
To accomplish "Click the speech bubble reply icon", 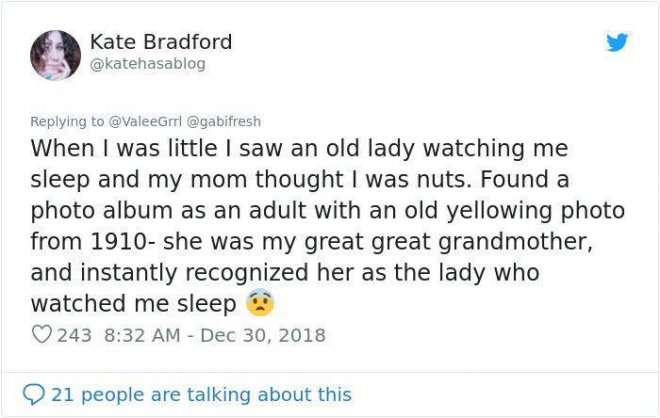I will [35, 394].
